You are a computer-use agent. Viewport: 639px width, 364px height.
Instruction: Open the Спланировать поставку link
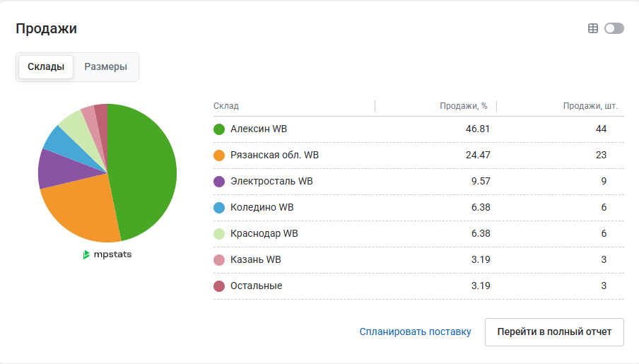[x=415, y=331]
